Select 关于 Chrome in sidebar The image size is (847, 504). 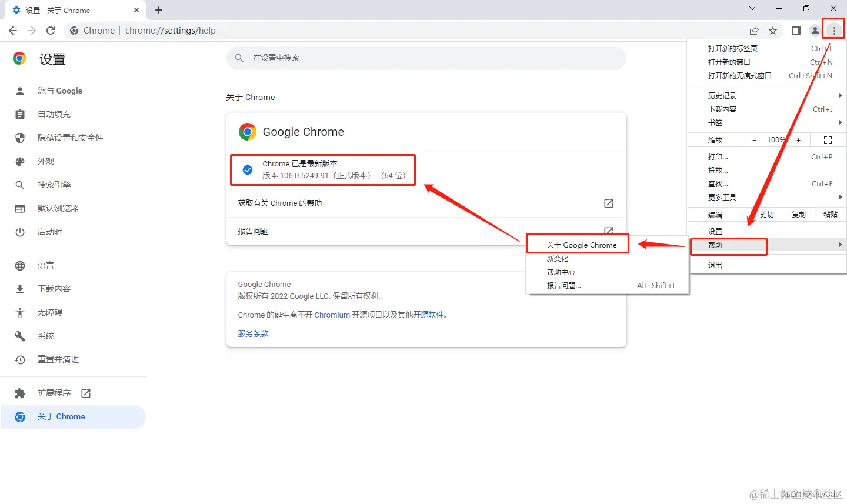pos(73,416)
